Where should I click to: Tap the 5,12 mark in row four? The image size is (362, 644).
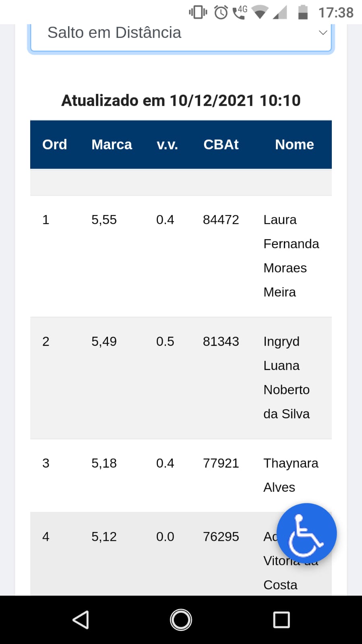tap(104, 536)
